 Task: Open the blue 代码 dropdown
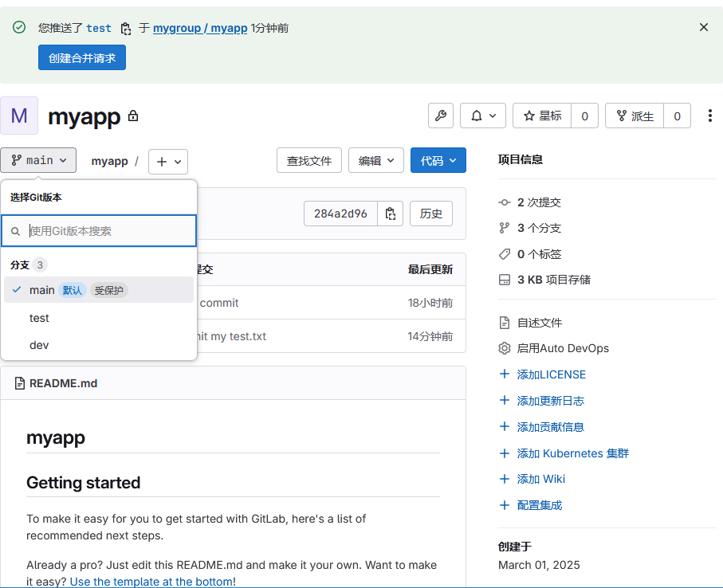click(x=438, y=160)
